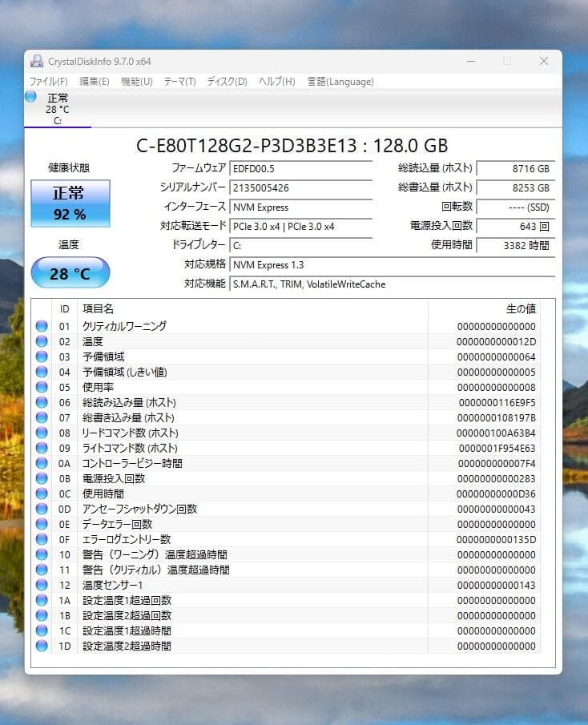Click the 正常 92 % health status button
Screen dimensions: 588x725
point(70,203)
